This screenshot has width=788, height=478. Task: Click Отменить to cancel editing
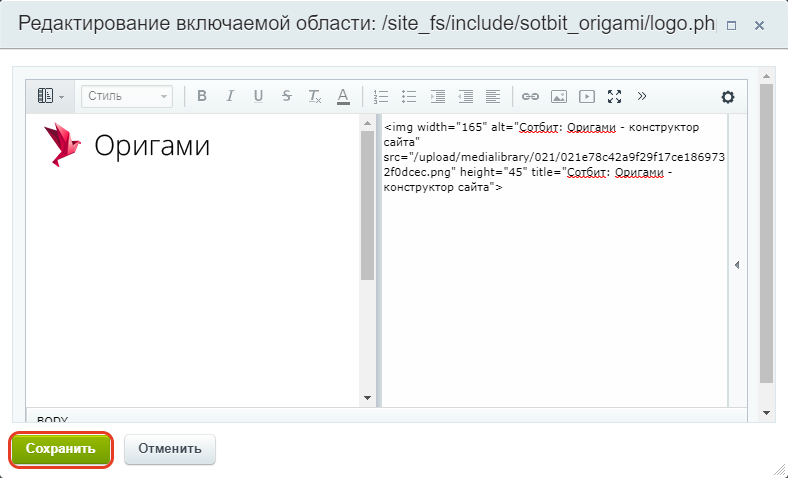pyautogui.click(x=170, y=449)
